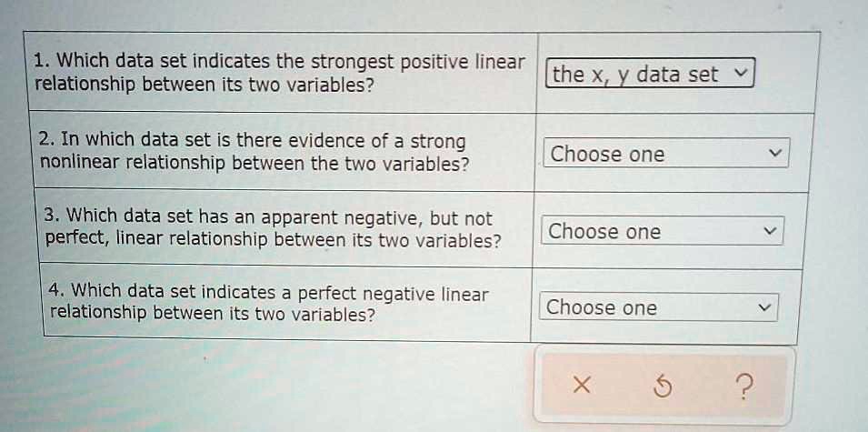Open the 'the x, y data set' dropdown
The width and height of the screenshot is (868, 432).
(652, 75)
